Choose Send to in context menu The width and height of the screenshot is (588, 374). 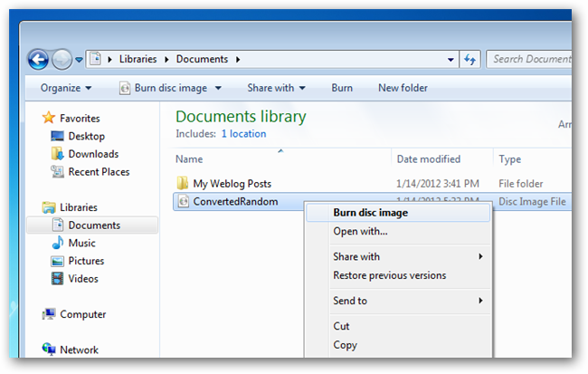point(398,301)
